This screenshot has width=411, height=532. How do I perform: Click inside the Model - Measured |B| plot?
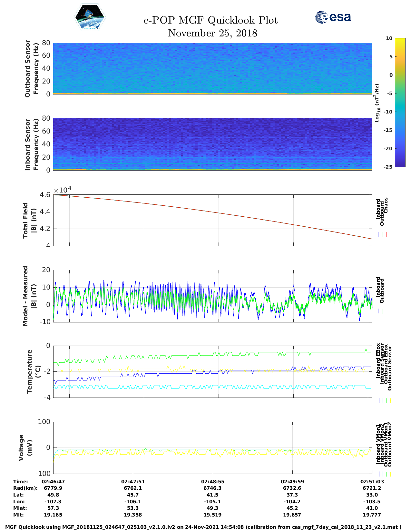212,296
